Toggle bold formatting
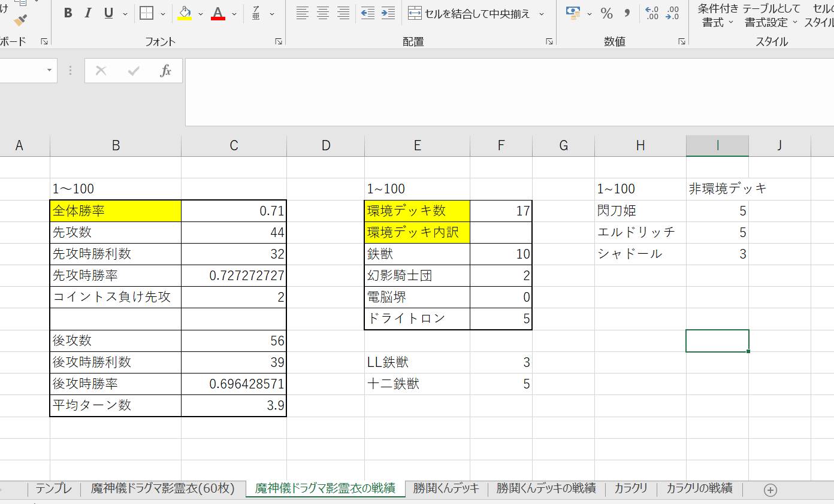834x504 pixels. click(x=68, y=13)
